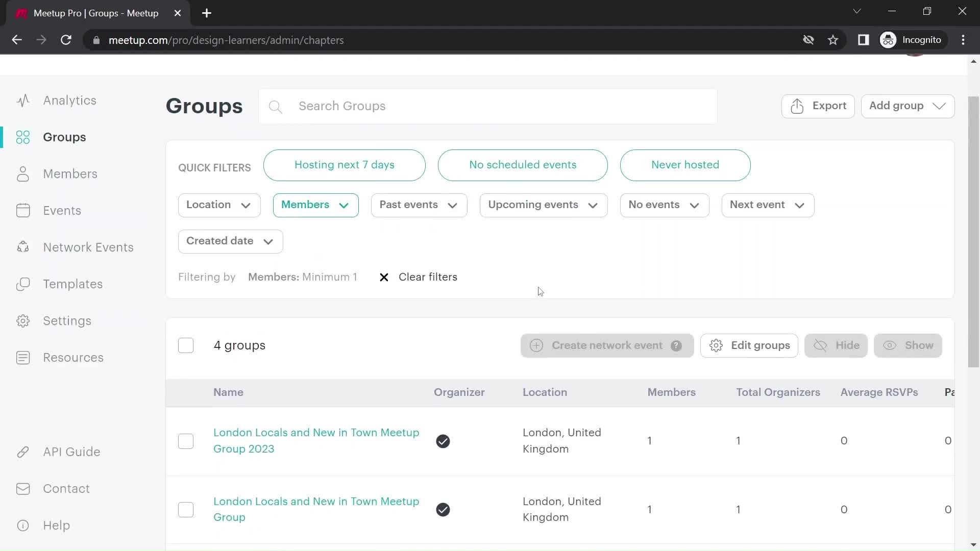Expand the Upcoming events filter dropdown

[x=544, y=205]
